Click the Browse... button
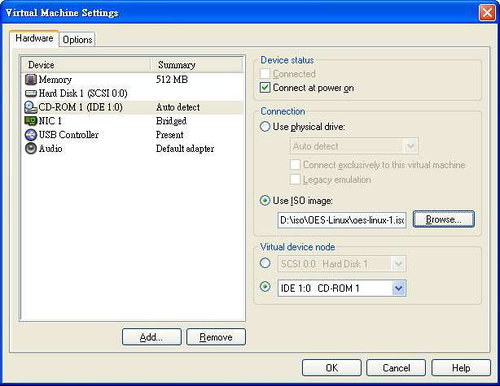 coord(444,219)
